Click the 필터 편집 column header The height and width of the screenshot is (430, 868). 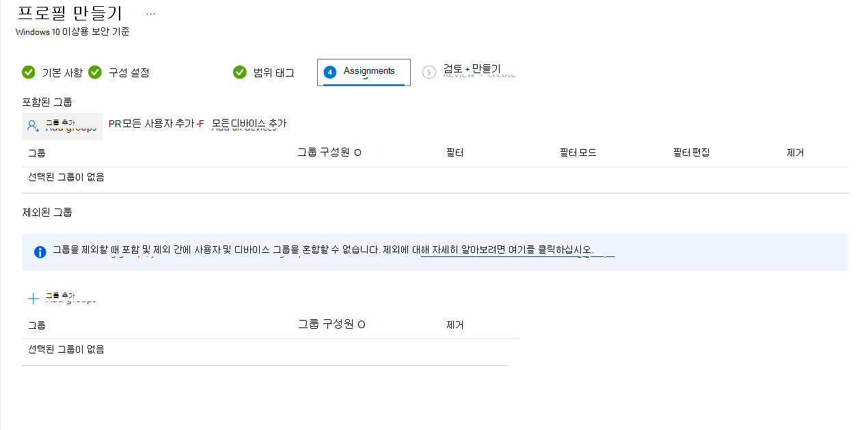click(x=691, y=152)
